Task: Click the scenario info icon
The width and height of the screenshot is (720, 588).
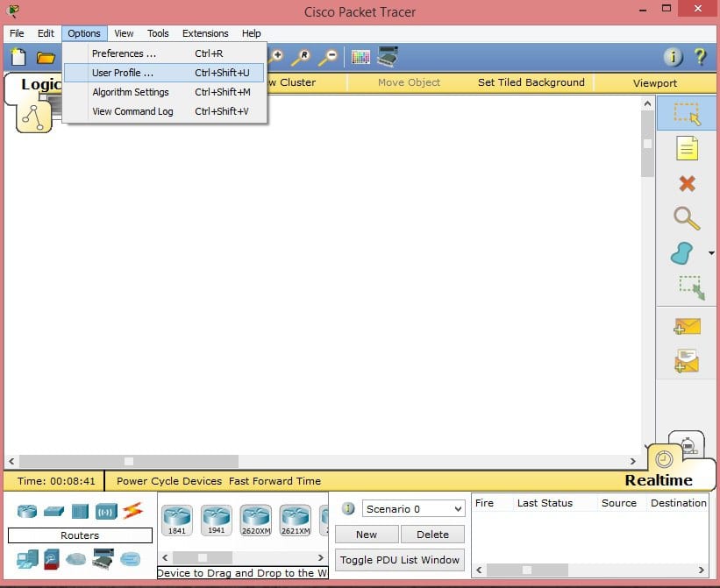Action: (x=348, y=508)
